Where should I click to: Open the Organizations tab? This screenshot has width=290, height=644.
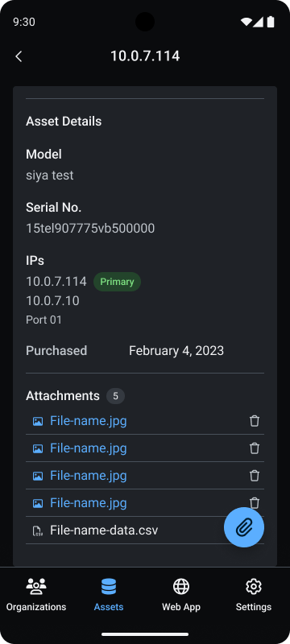point(36,595)
